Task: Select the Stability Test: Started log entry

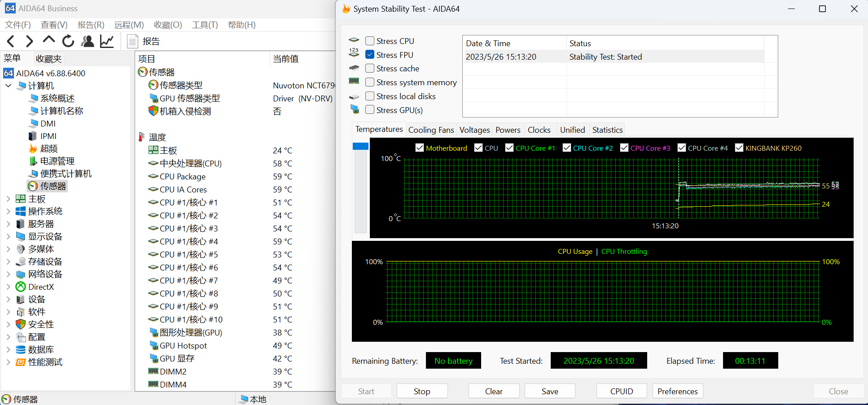Action: click(605, 57)
